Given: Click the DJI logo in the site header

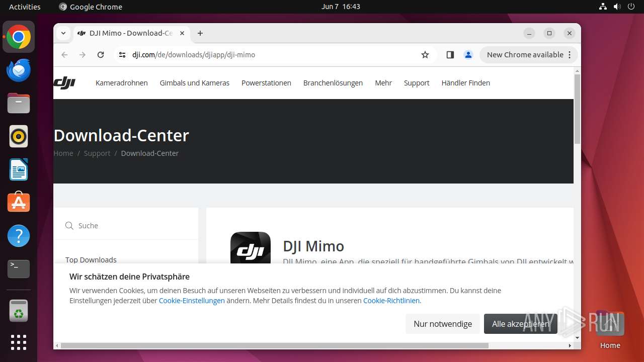Looking at the screenshot, I should [64, 83].
